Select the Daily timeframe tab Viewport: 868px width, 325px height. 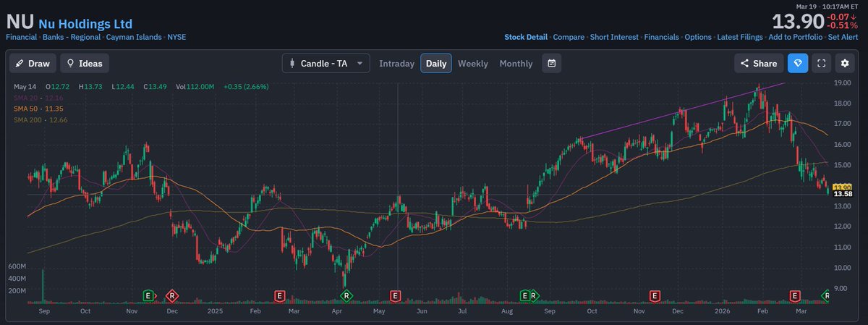point(436,64)
